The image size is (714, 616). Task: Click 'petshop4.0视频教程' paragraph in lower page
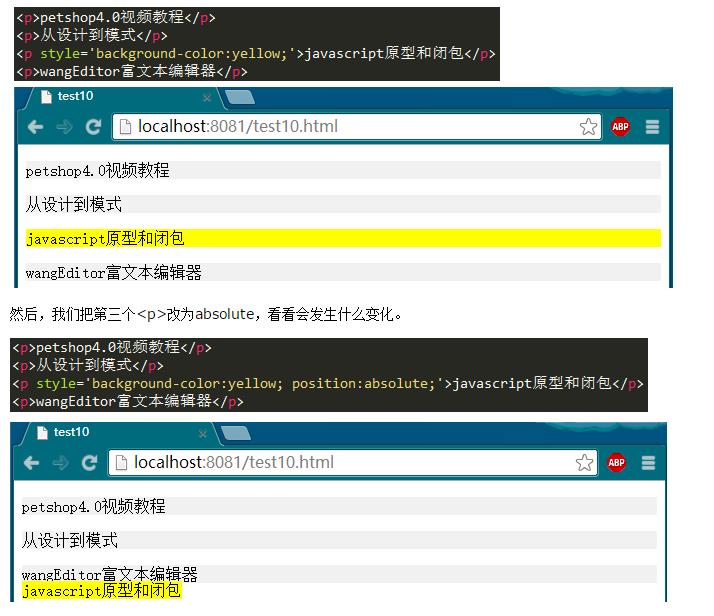(x=339, y=506)
